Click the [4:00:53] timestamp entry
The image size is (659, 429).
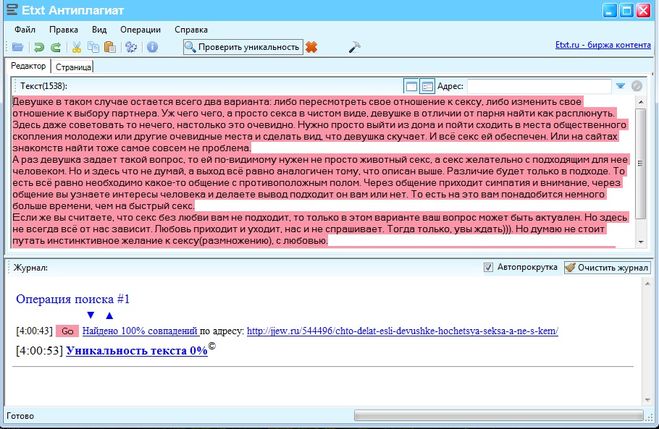40,350
